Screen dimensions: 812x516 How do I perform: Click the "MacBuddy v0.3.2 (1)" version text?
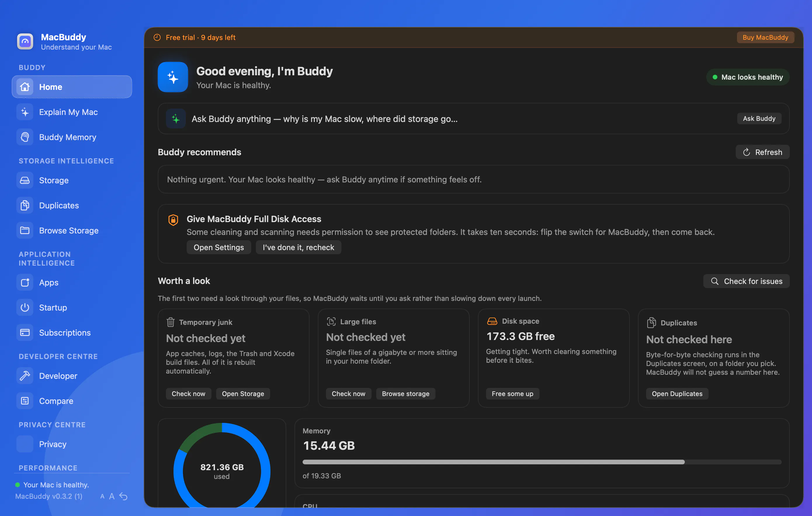pos(49,496)
